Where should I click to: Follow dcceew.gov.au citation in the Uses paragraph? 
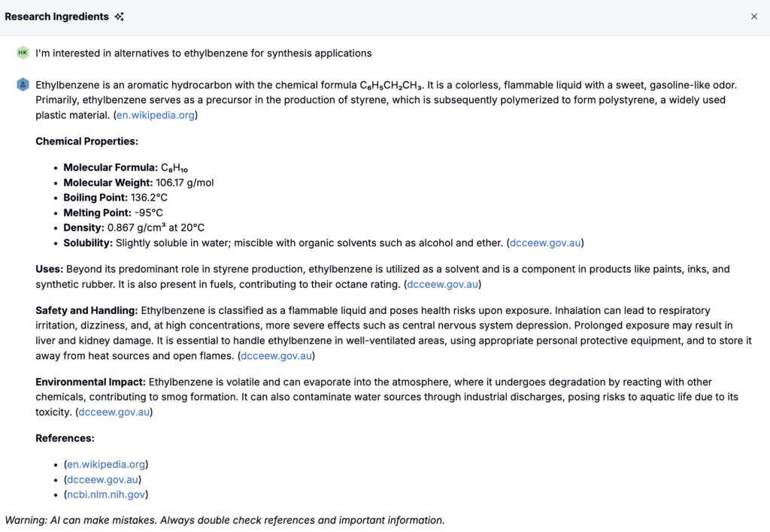pos(443,284)
